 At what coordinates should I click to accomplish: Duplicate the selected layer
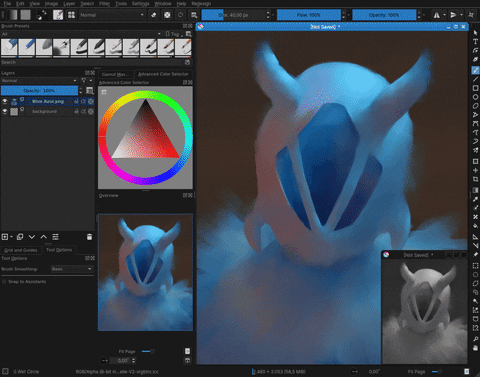20,237
